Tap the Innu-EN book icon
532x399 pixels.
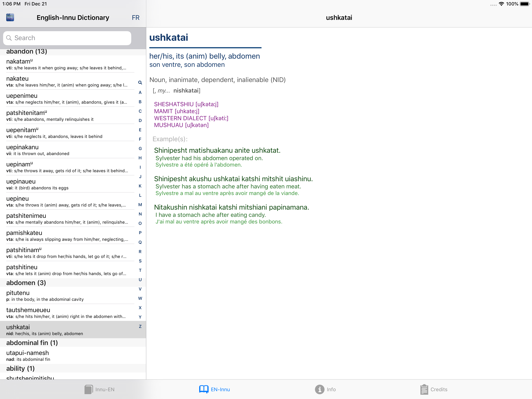pos(89,389)
